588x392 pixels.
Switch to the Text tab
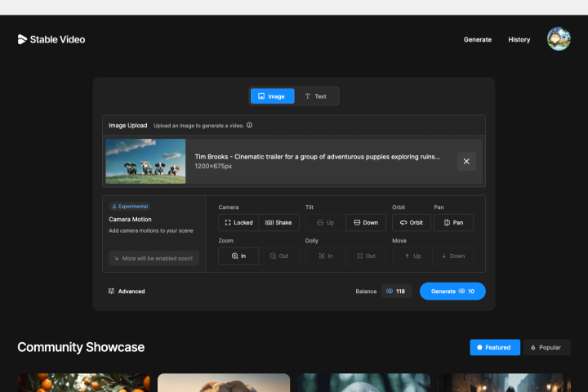point(315,96)
